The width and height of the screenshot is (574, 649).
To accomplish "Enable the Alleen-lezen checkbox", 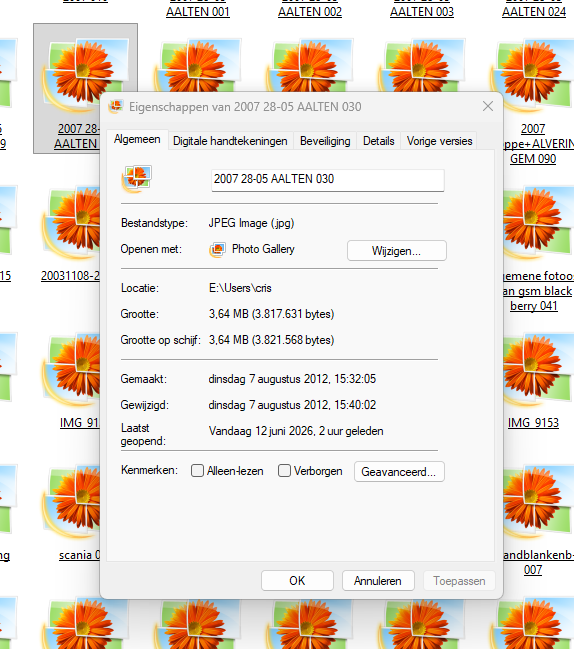I will coord(197,471).
